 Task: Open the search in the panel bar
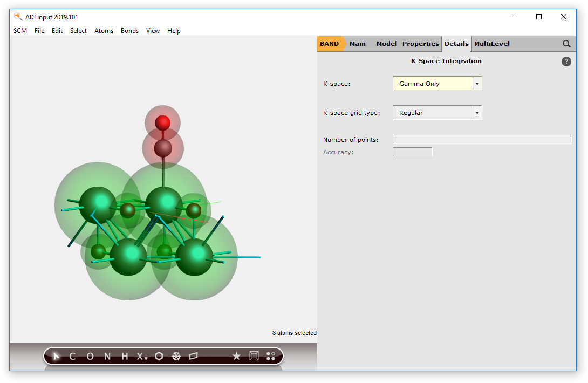click(566, 44)
